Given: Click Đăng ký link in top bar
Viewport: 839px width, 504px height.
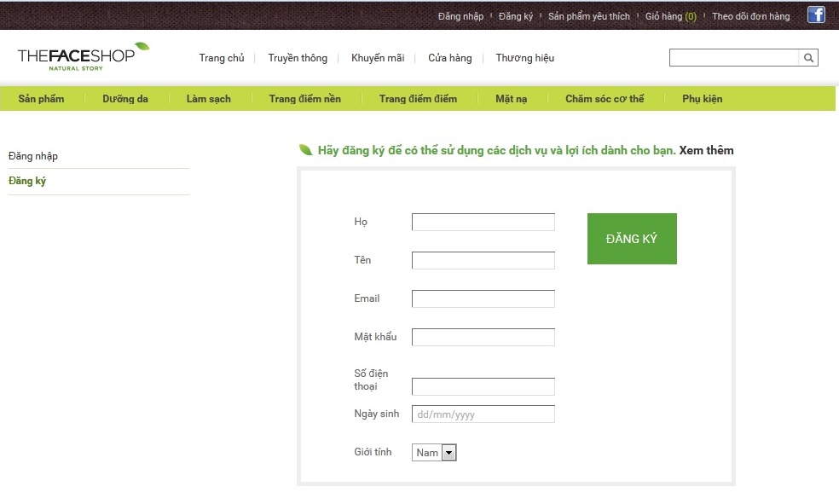Looking at the screenshot, I should [516, 16].
